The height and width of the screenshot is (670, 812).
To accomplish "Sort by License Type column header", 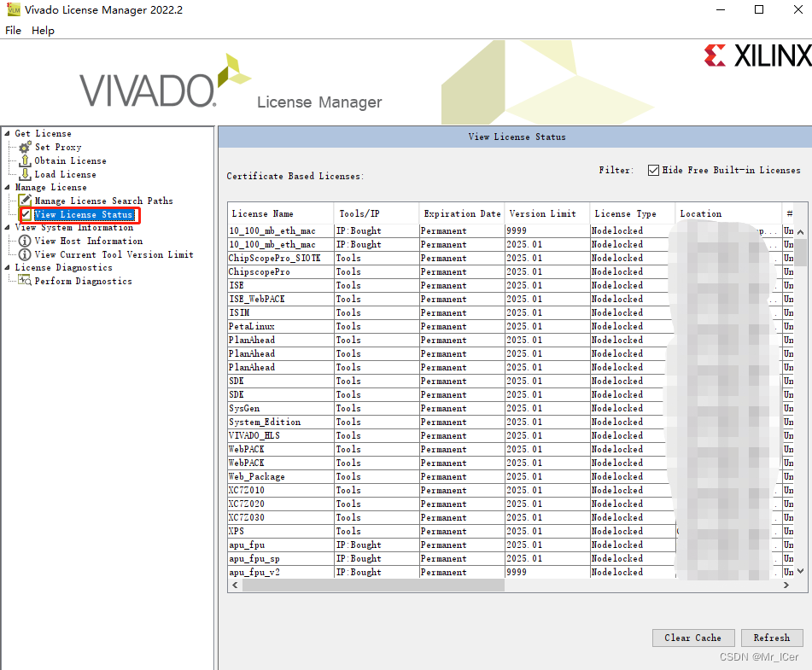I will pos(633,213).
